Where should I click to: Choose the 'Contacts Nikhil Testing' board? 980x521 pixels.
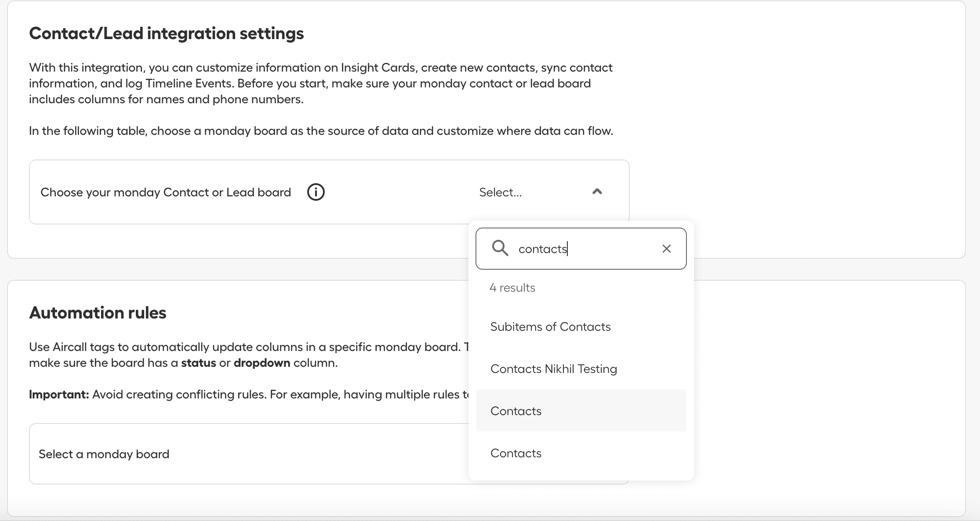tap(553, 369)
